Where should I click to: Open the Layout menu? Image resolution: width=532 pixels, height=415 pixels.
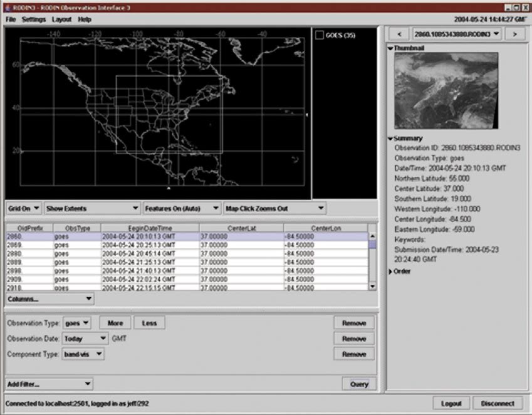point(61,19)
